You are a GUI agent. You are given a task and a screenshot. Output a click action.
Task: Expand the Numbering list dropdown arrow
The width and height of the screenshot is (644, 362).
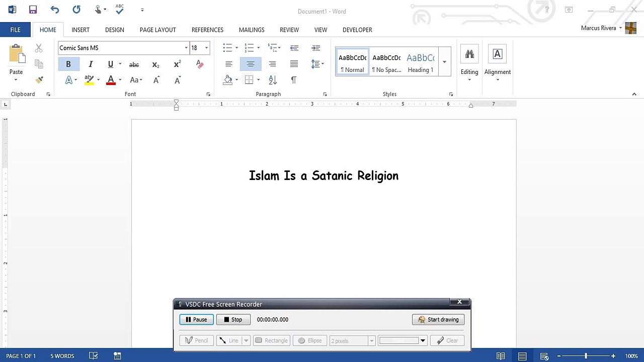258,48
